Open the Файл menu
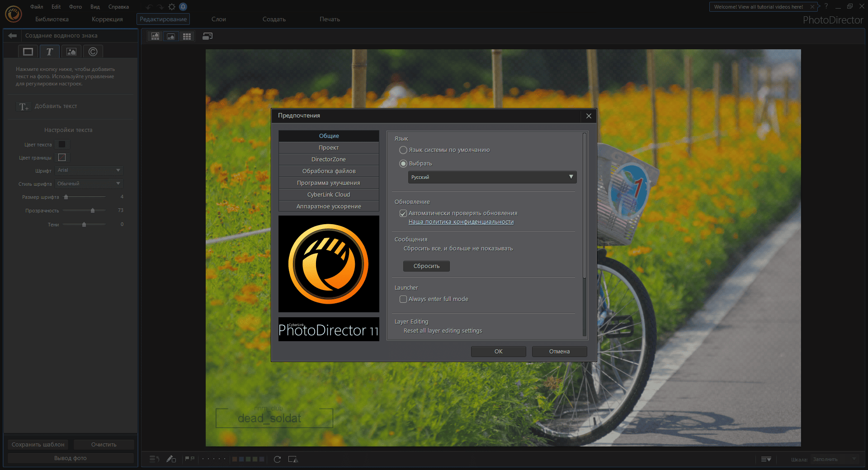 coord(37,7)
